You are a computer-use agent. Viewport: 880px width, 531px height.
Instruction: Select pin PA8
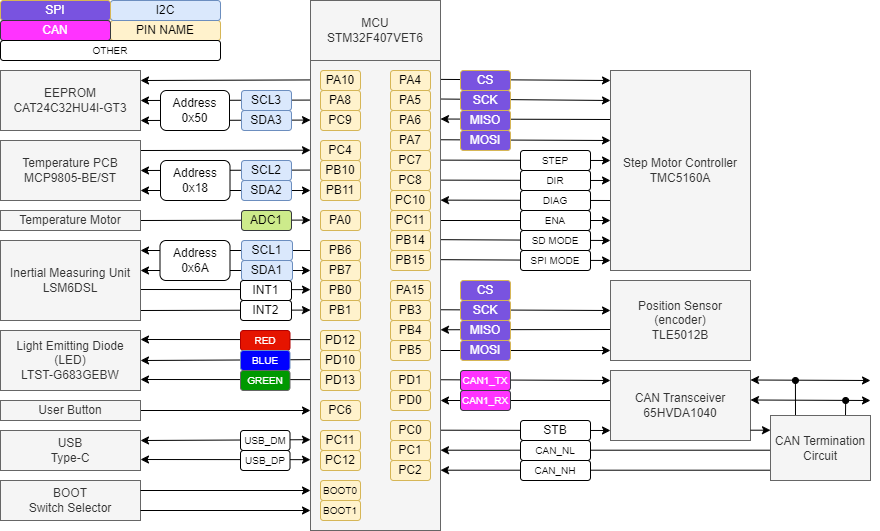pyautogui.click(x=340, y=100)
